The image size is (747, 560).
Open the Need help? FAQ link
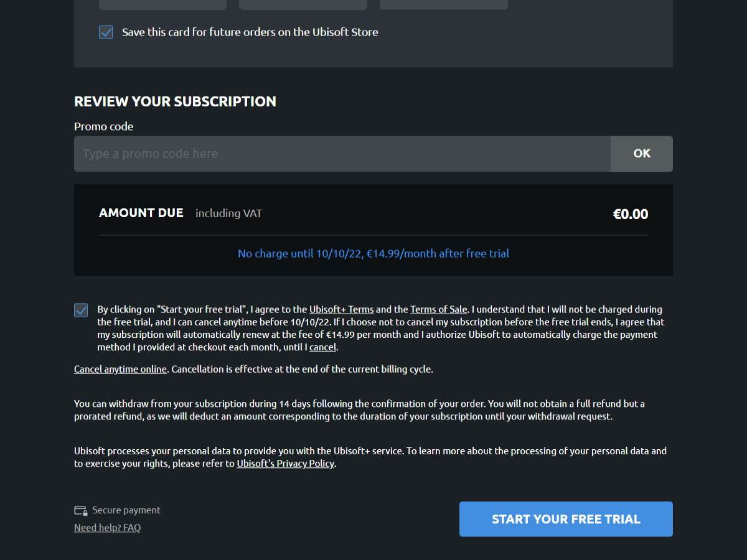(107, 528)
